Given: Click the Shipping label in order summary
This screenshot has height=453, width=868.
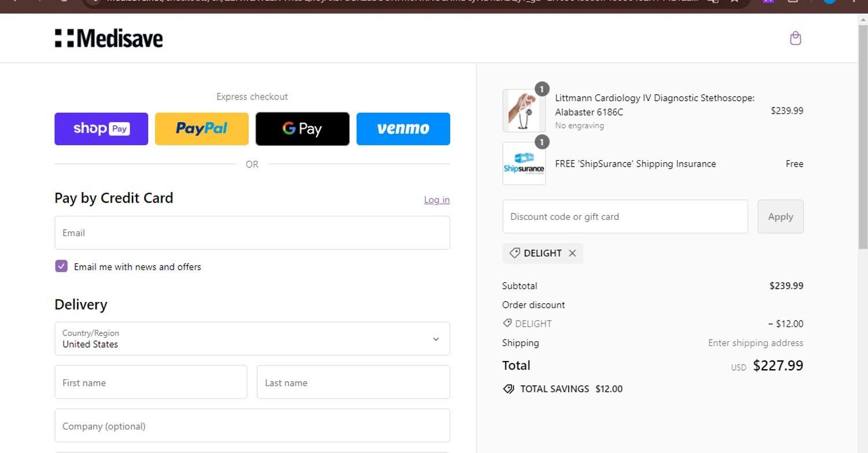Looking at the screenshot, I should 521,343.
